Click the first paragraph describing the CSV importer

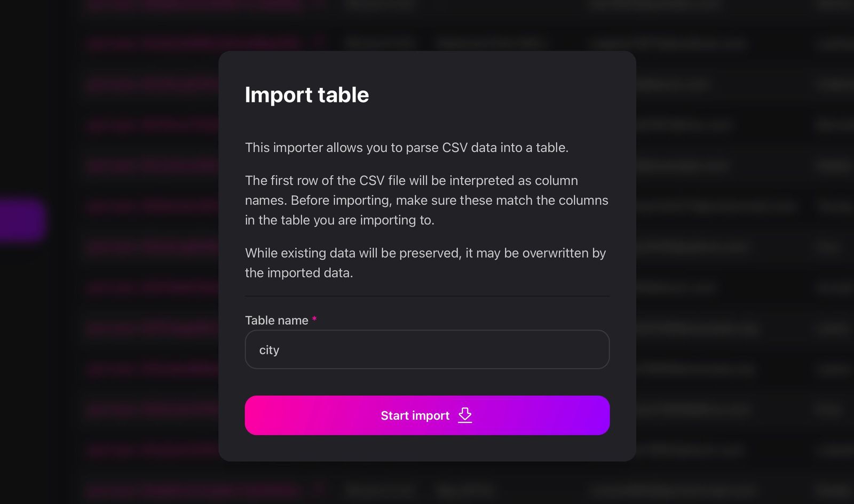(407, 148)
